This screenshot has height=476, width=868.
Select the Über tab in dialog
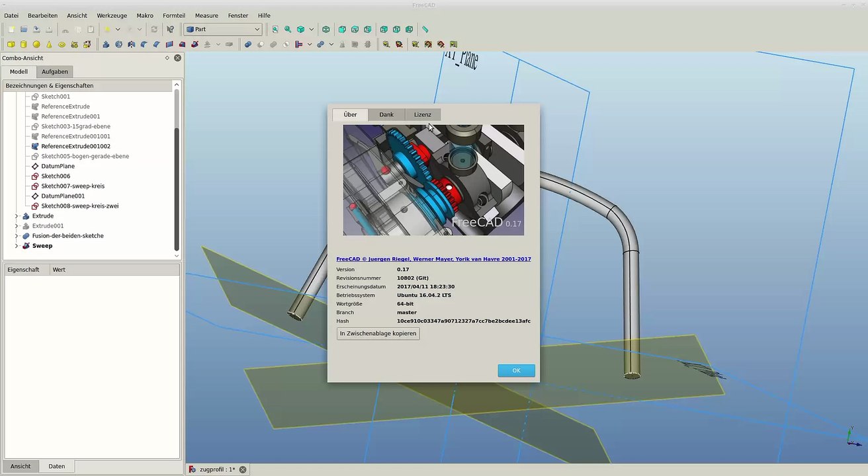350,114
